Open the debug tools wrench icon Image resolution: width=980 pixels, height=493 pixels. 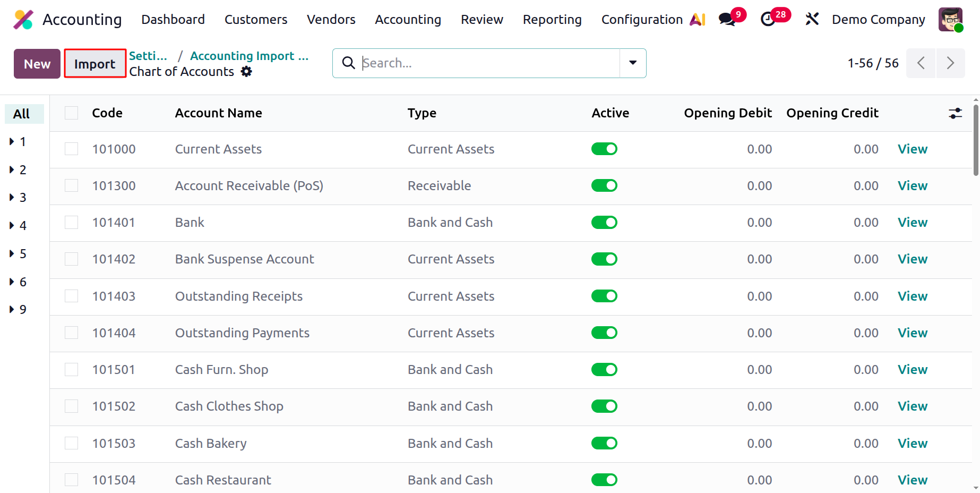pos(812,20)
